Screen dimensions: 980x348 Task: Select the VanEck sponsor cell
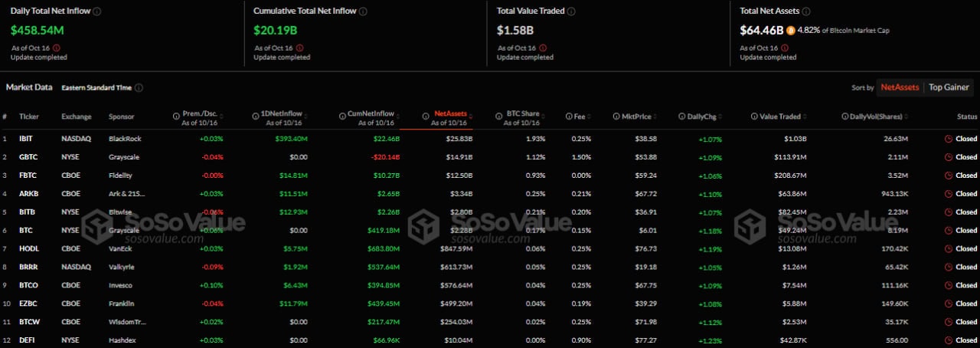coord(121,248)
